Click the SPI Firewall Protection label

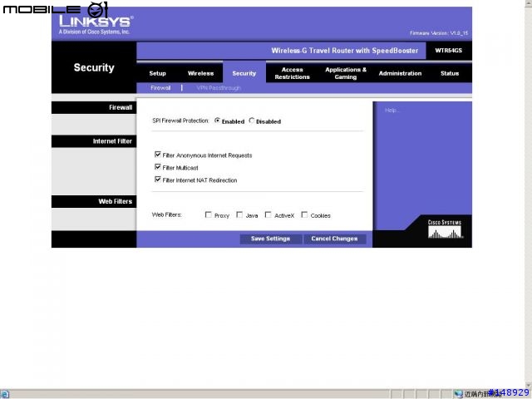click(180, 121)
